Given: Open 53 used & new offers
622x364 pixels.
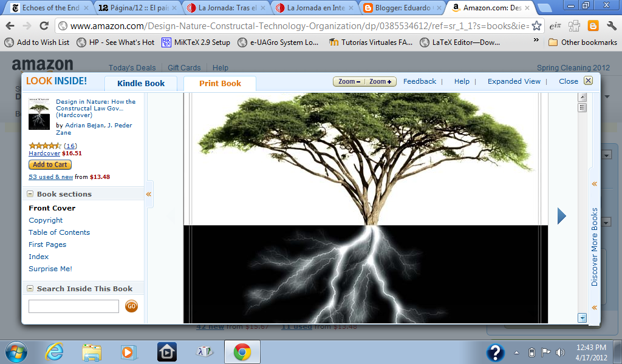Looking at the screenshot, I should (51, 177).
